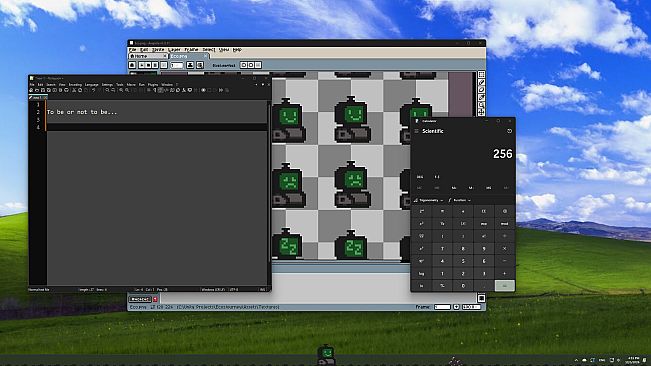The width and height of the screenshot is (651, 366).
Task: Click the Zoom In icon in Notepad++ toolbar
Action: (121, 90)
